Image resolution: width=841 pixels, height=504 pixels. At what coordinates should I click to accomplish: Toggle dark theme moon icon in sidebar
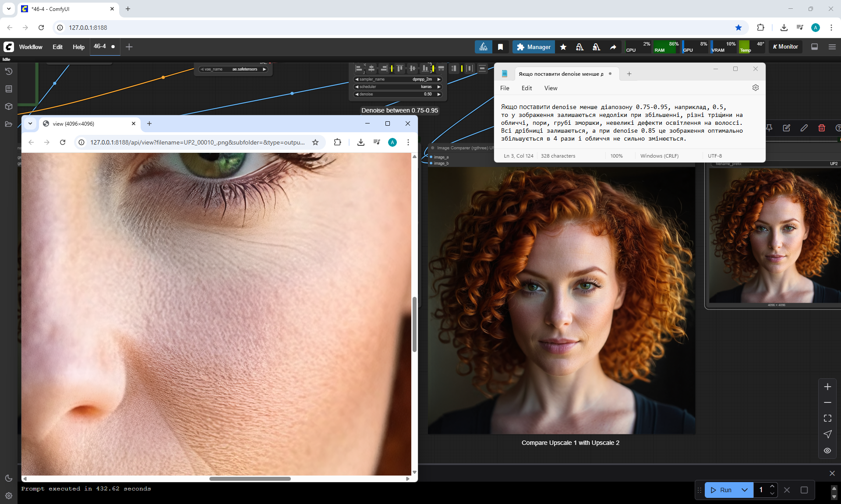click(9, 478)
